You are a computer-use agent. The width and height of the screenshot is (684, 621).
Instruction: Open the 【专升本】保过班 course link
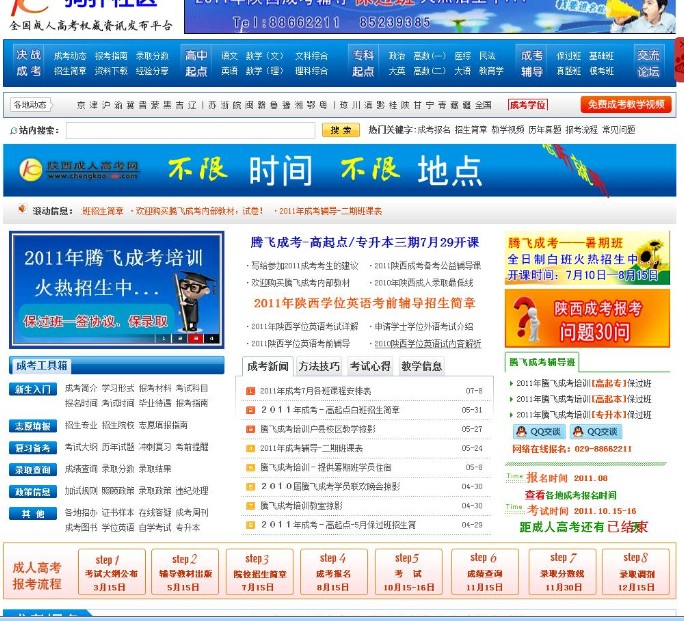click(x=584, y=415)
